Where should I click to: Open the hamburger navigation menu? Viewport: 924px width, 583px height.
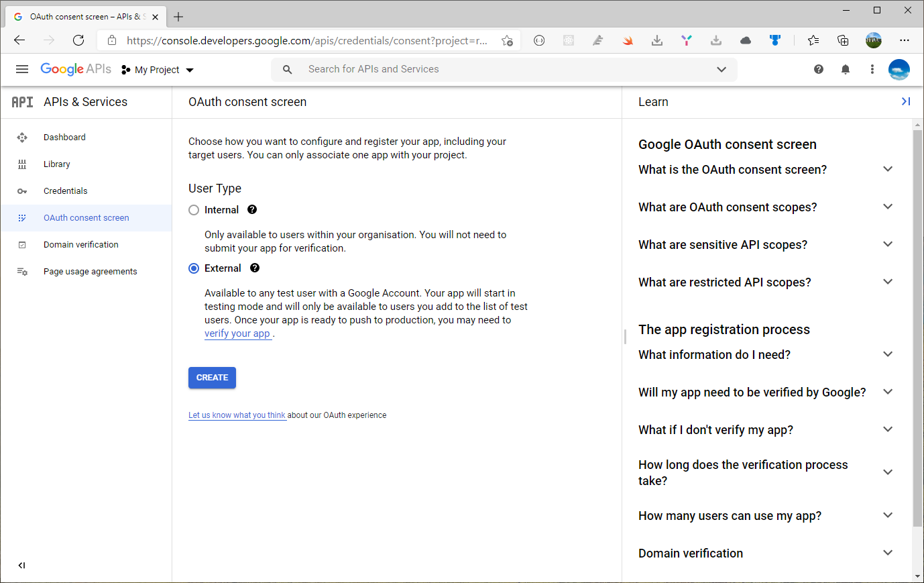click(22, 69)
